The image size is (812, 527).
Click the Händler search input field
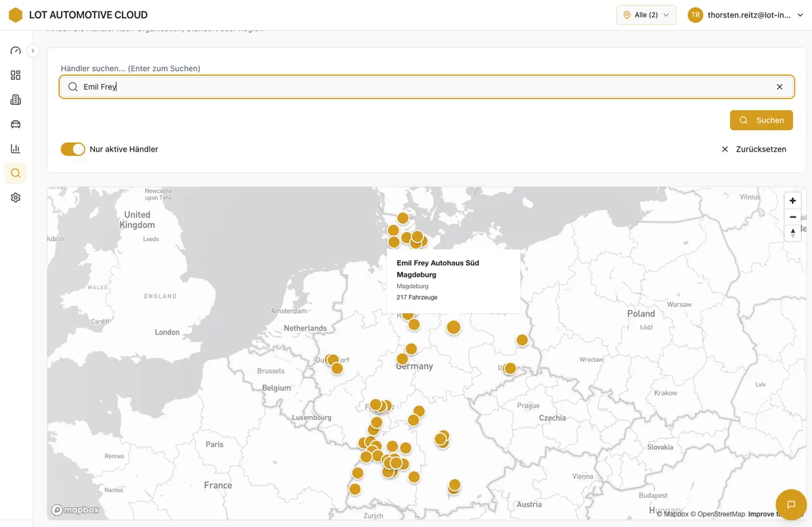pyautogui.click(x=426, y=87)
